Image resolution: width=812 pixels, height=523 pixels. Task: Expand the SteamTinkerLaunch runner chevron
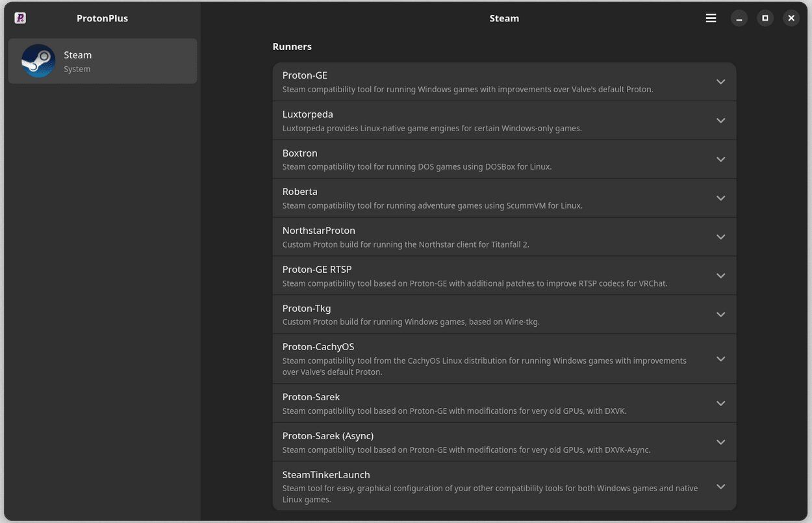720,487
